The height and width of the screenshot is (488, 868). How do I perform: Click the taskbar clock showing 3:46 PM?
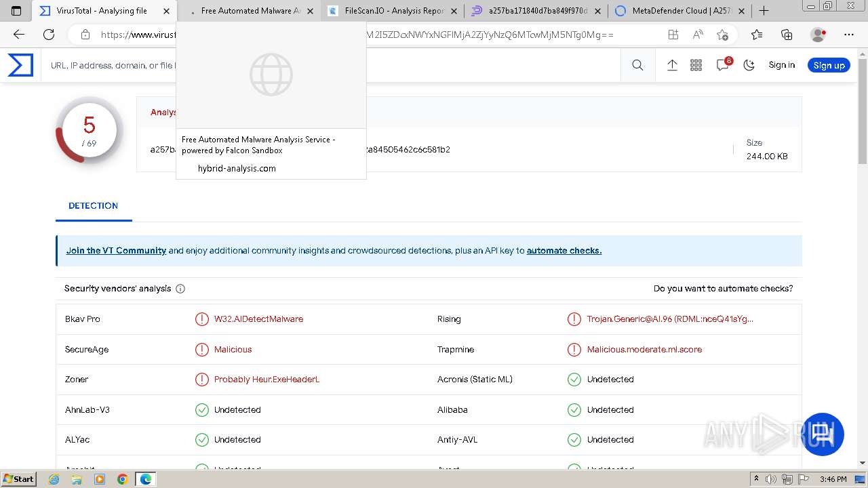point(833,479)
